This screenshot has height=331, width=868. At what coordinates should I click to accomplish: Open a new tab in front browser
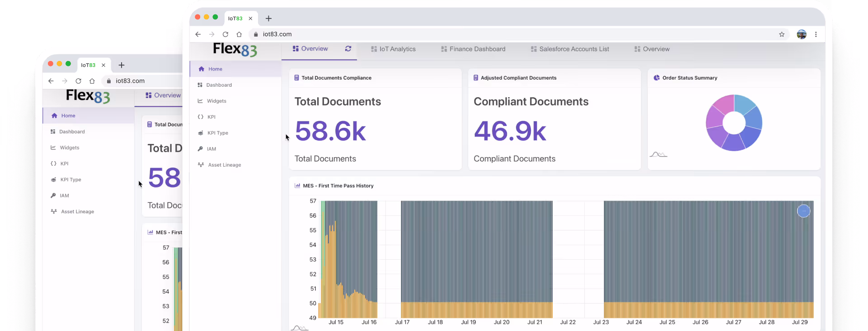(268, 19)
